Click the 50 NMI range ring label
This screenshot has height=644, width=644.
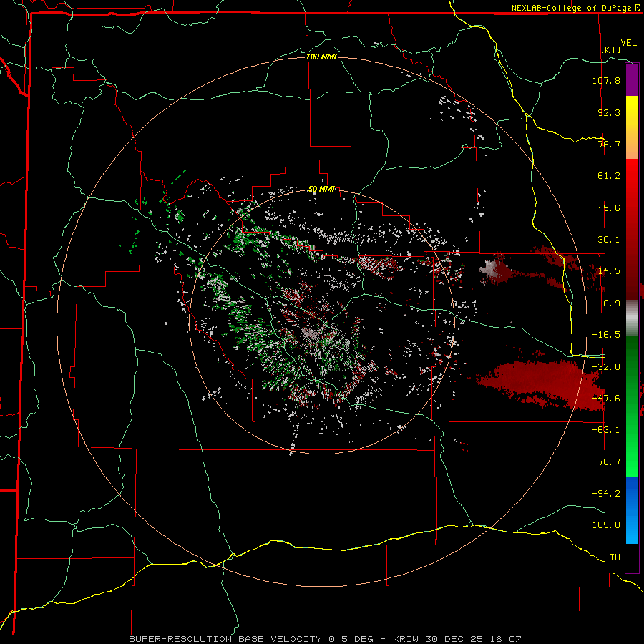(x=321, y=190)
